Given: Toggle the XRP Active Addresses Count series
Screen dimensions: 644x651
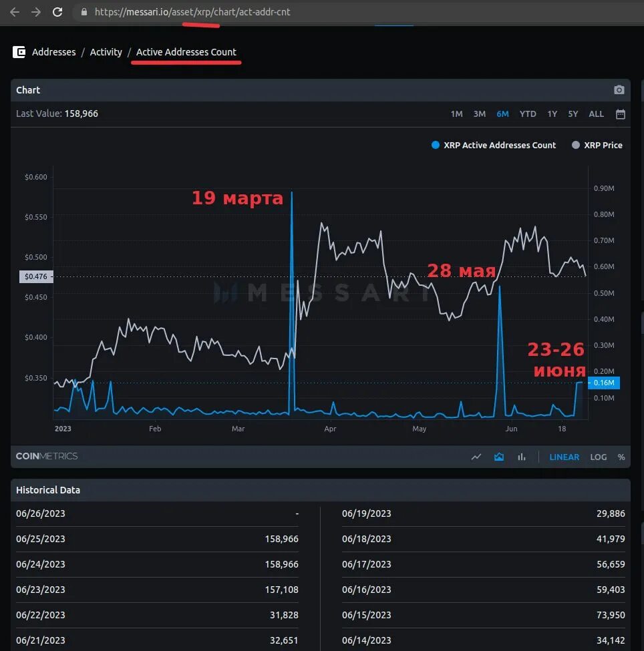Looking at the screenshot, I should 494,145.
